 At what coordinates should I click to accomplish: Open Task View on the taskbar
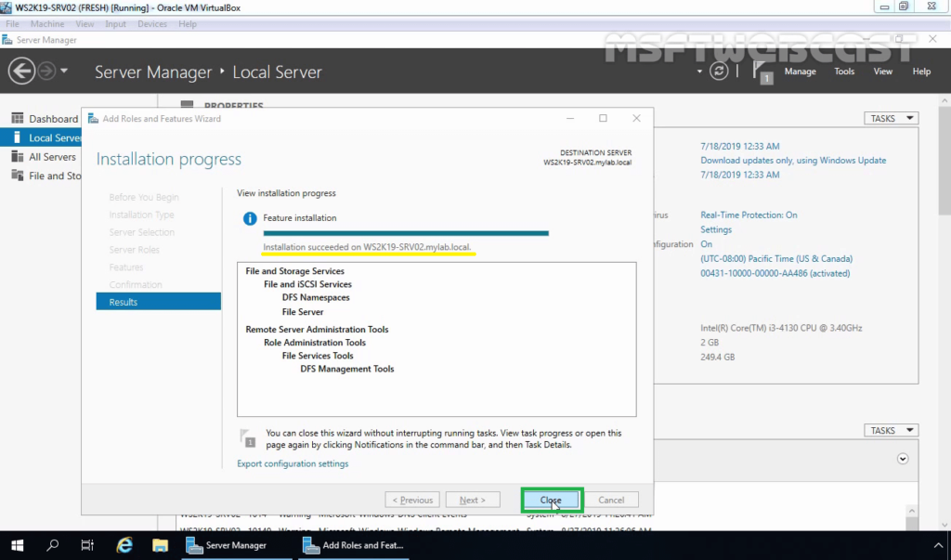pyautogui.click(x=87, y=545)
